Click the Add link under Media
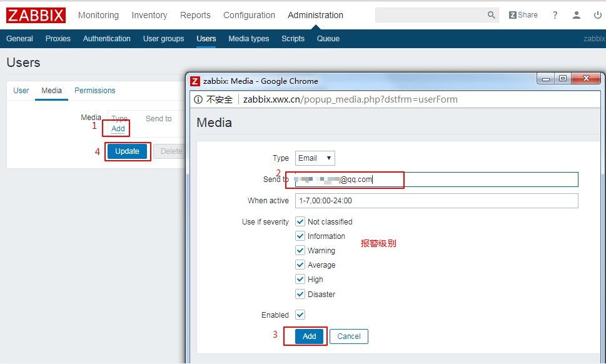 click(118, 129)
